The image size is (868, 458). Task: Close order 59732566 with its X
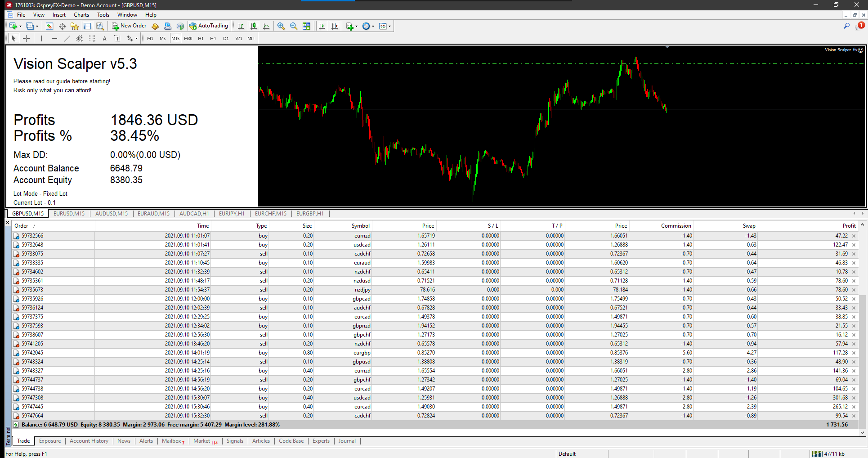point(854,236)
